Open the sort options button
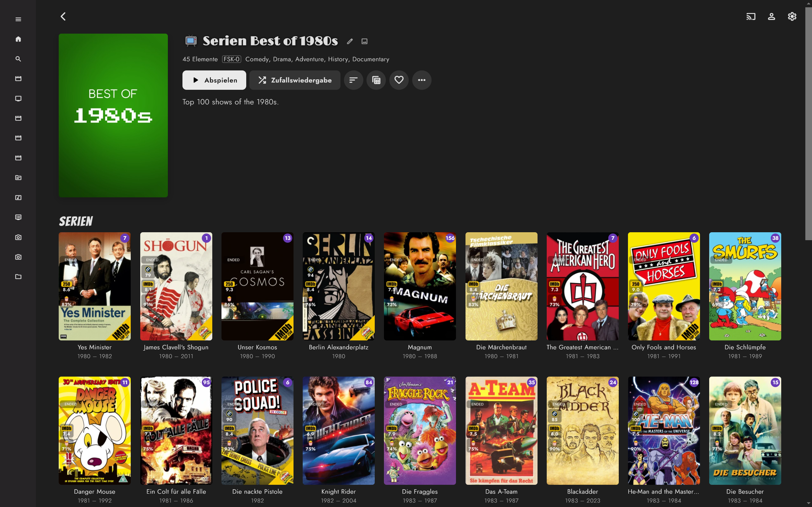 [x=353, y=80]
